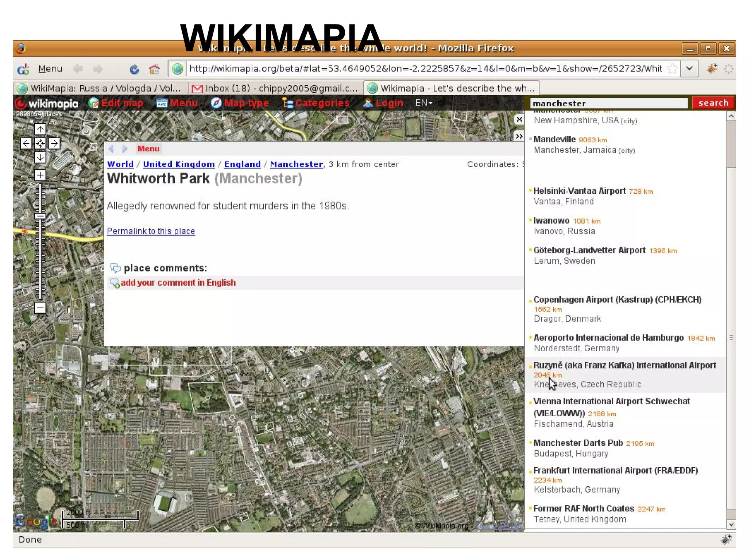Follow the World breadcrumb link

click(120, 164)
